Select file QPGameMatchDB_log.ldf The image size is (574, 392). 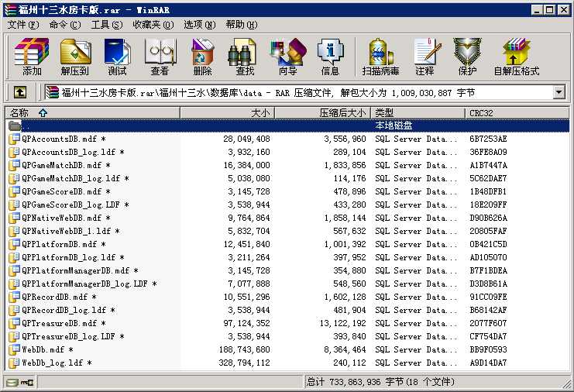click(75, 178)
